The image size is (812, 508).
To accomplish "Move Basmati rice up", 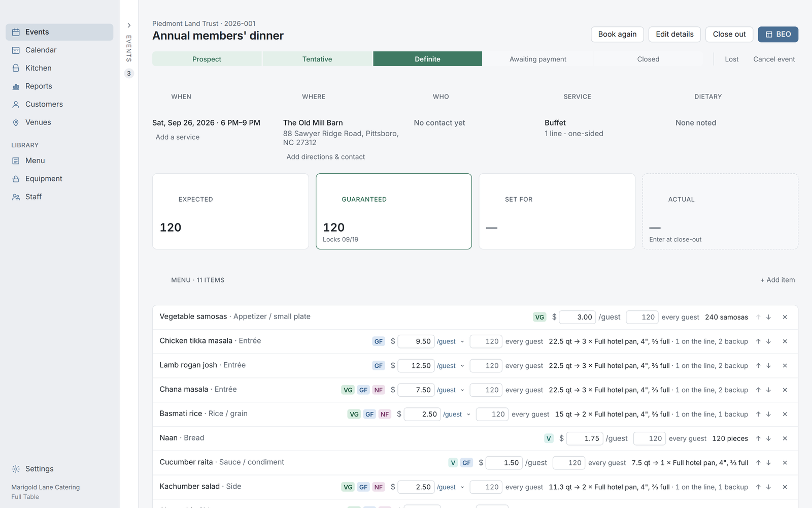I will click(x=758, y=415).
